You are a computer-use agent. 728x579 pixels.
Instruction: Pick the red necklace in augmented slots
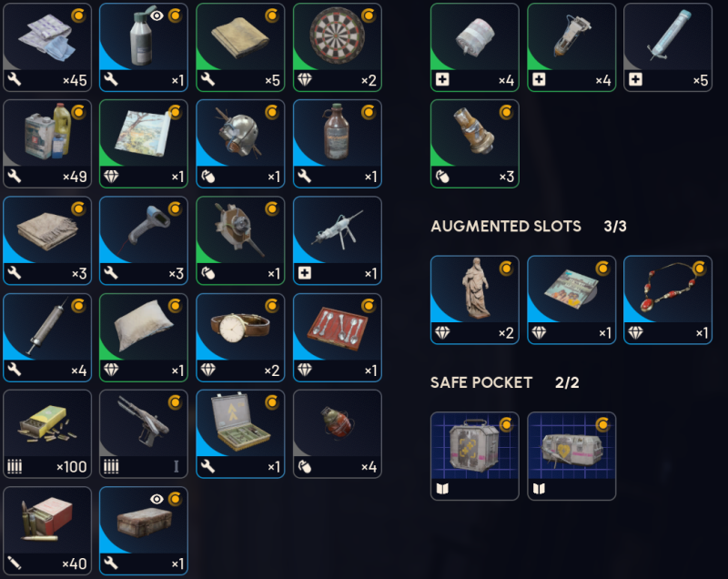pos(668,300)
